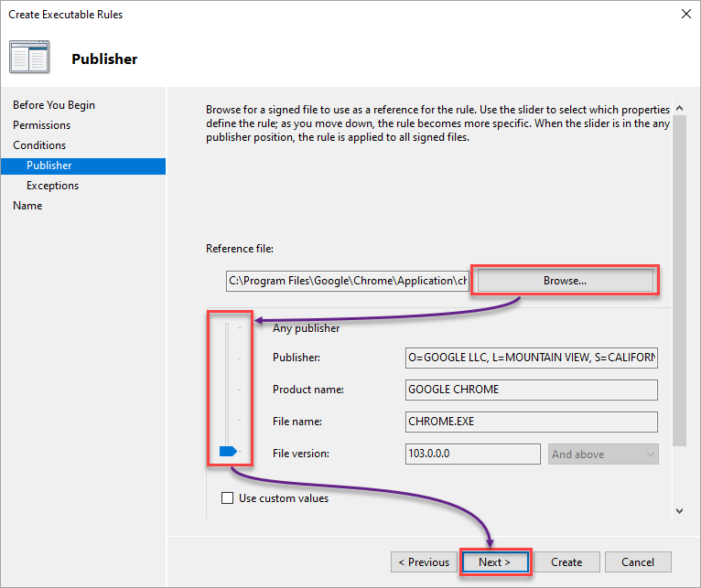Click the File name: label

297,422
